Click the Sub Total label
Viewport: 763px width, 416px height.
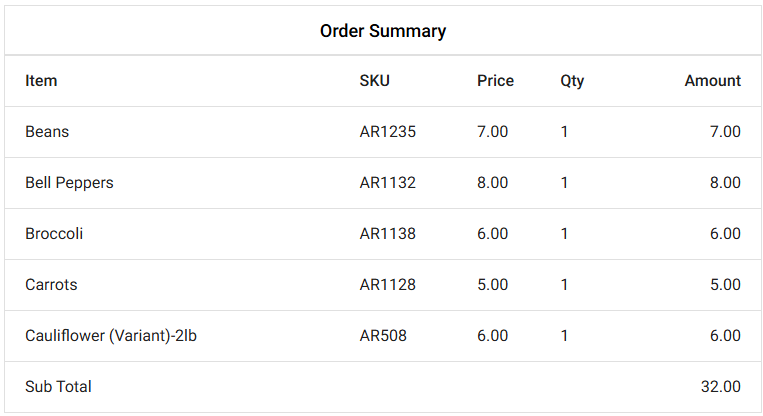click(x=58, y=387)
